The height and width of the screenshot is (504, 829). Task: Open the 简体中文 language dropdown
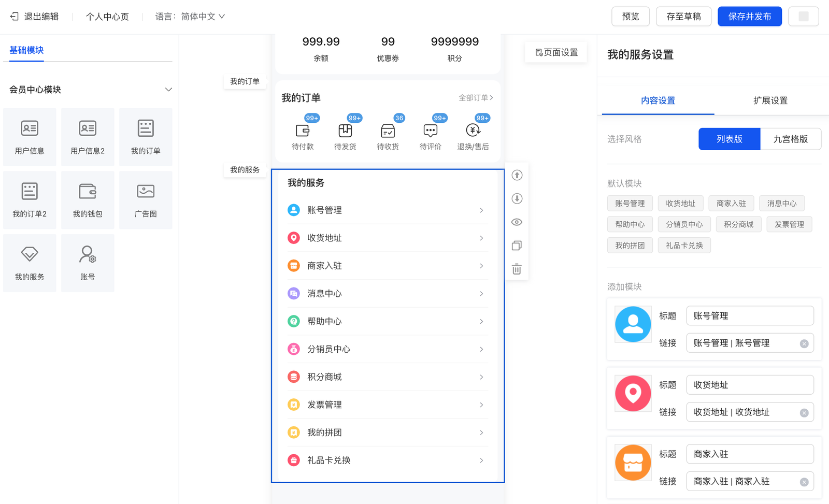[203, 17]
